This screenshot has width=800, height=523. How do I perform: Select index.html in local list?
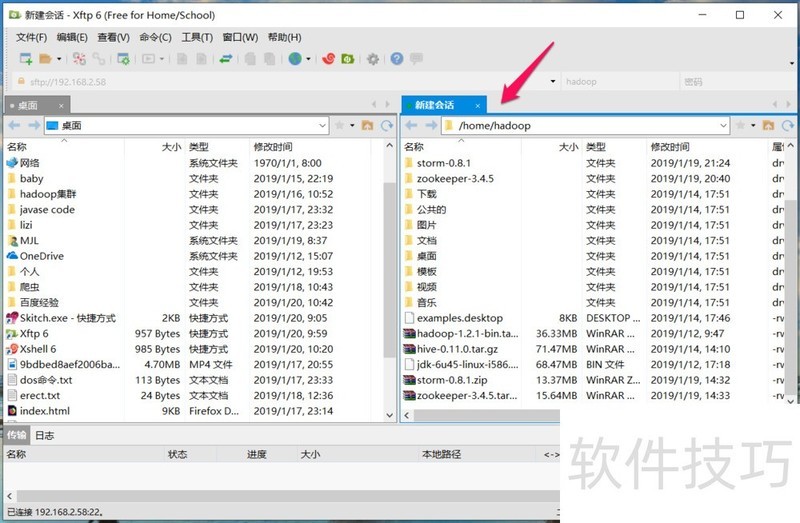tap(44, 411)
